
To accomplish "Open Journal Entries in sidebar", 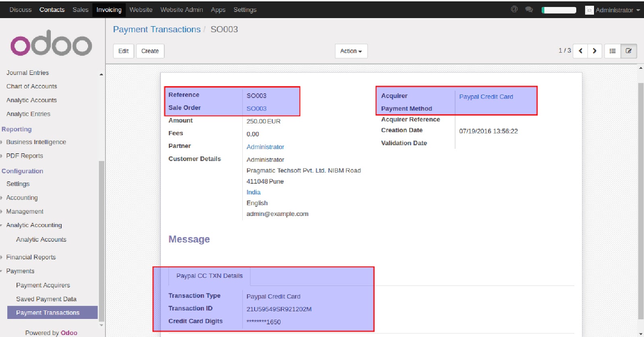I will coord(27,73).
